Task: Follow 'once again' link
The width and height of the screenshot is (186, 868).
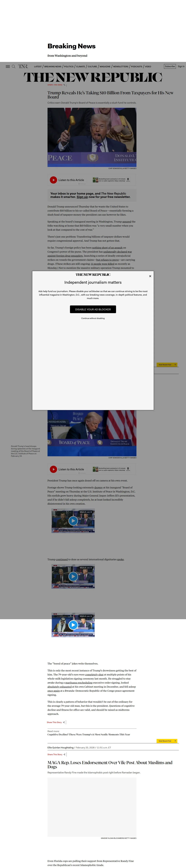Action: [x=54, y=691]
